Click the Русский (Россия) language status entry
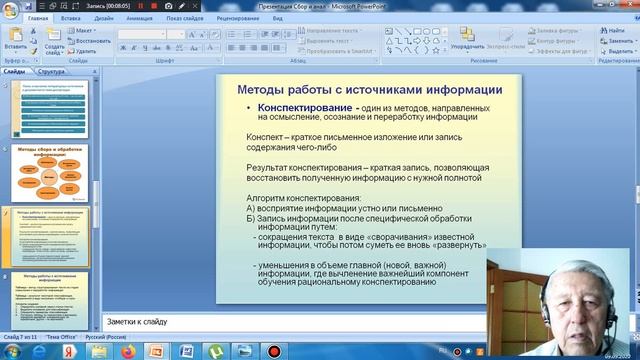The width and height of the screenshot is (640, 360). click(x=106, y=337)
